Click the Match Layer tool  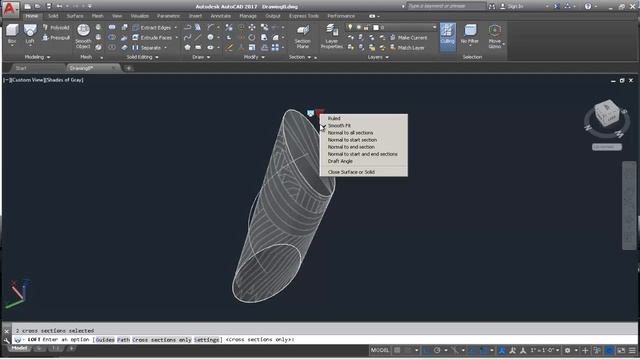pos(407,48)
